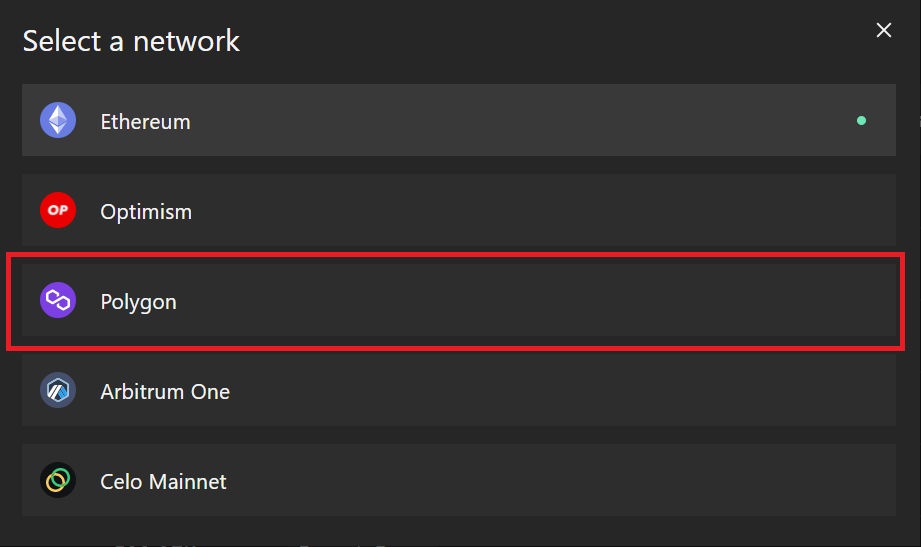
Task: Click the Arbitrum One shield icon
Action: 58,390
